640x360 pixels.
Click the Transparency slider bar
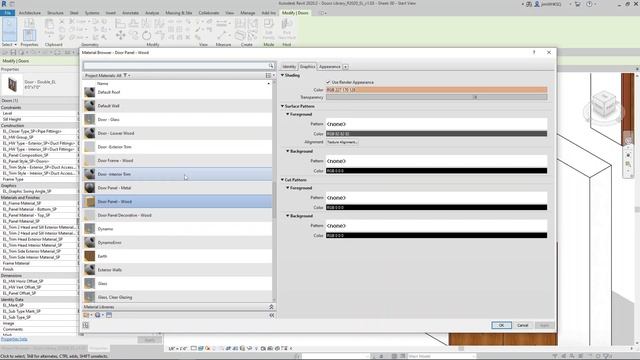[436, 97]
